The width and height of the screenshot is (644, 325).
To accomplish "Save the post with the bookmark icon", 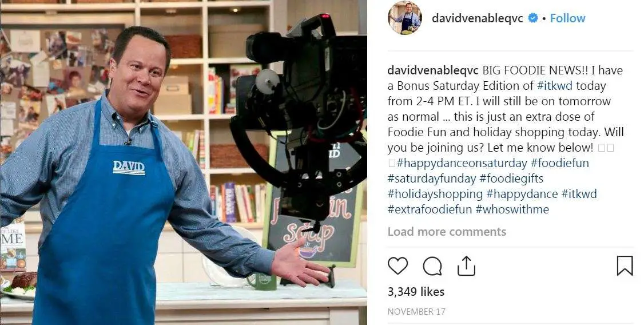I will pos(625,266).
